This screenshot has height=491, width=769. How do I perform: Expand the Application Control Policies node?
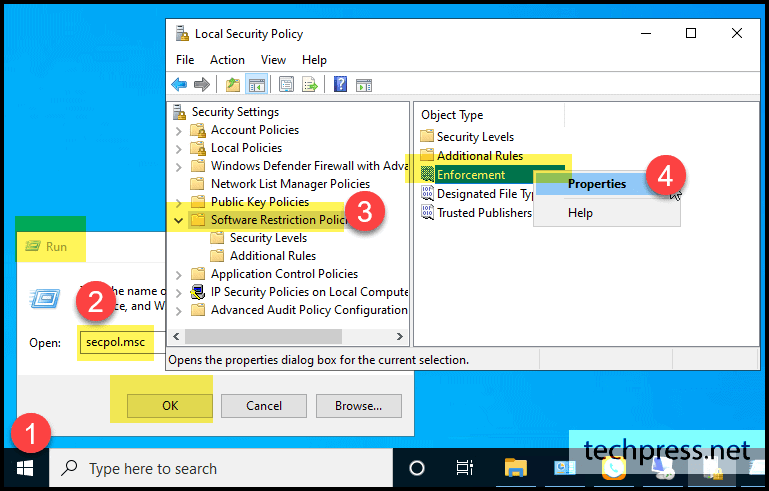pyautogui.click(x=179, y=275)
